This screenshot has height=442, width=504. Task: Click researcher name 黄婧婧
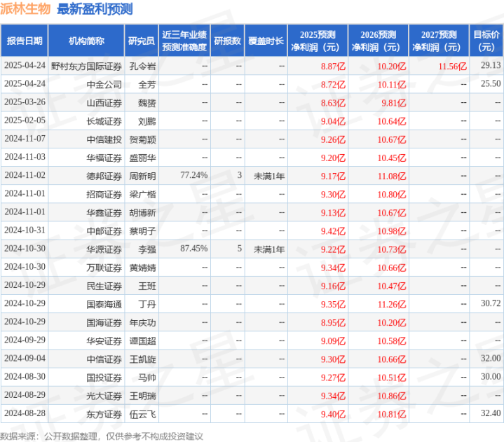(142, 268)
